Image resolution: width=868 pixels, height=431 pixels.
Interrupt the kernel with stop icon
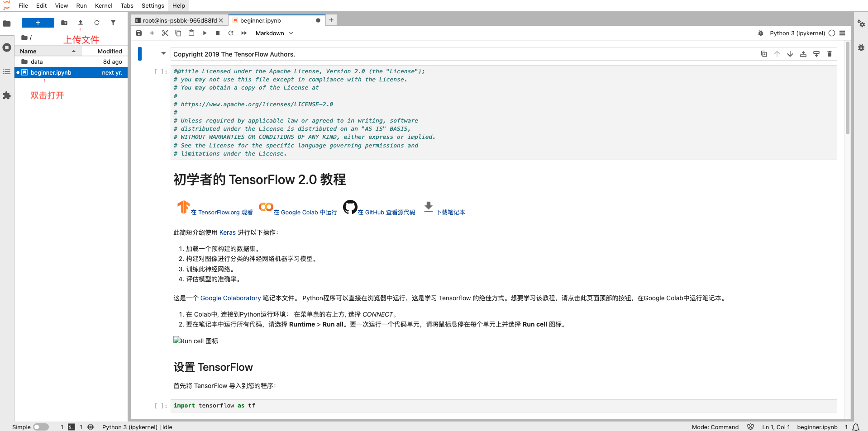[218, 33]
